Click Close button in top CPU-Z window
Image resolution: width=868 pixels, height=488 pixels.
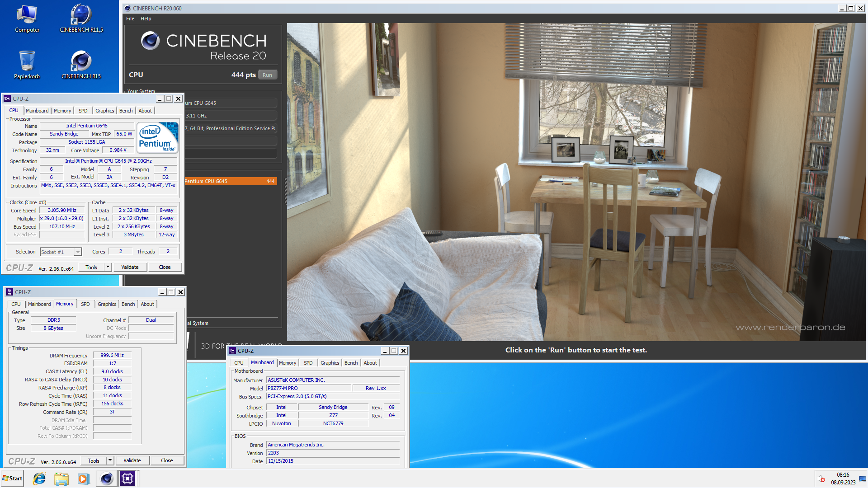[x=165, y=267]
